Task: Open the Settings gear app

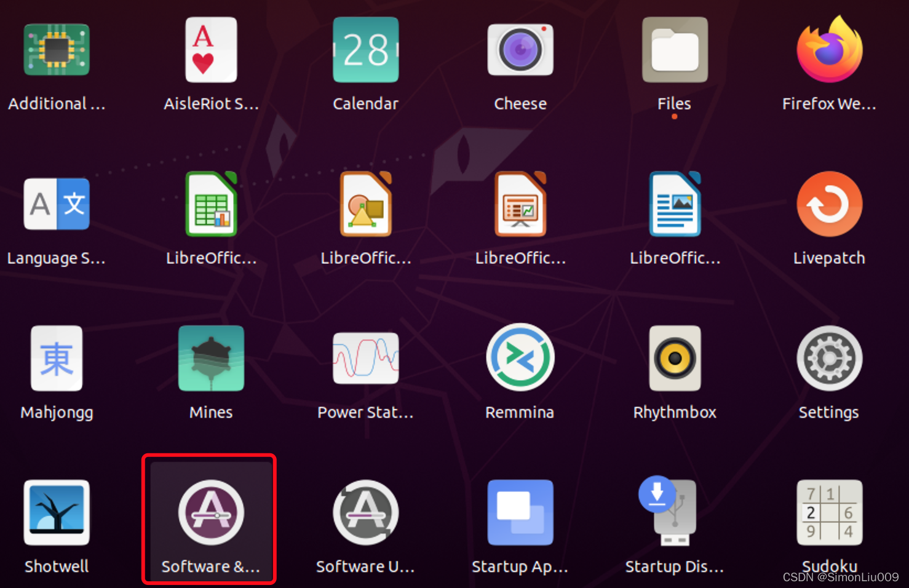Action: [x=830, y=359]
